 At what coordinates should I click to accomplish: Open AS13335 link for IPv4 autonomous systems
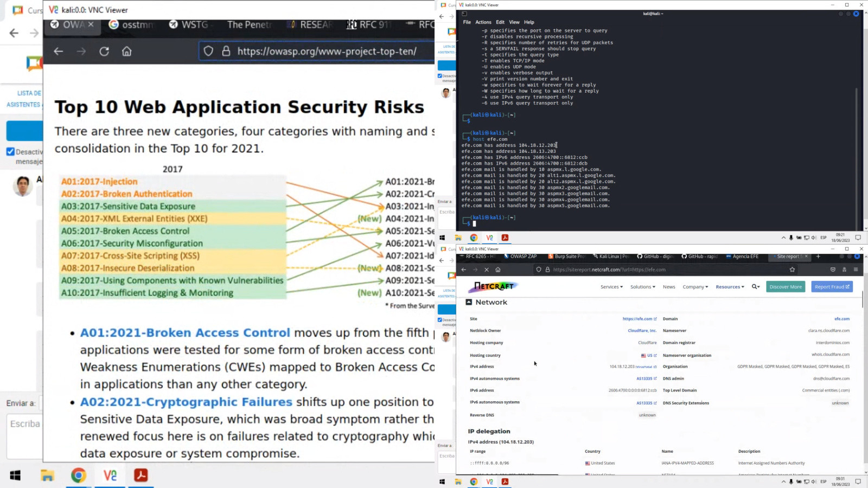pyautogui.click(x=646, y=378)
